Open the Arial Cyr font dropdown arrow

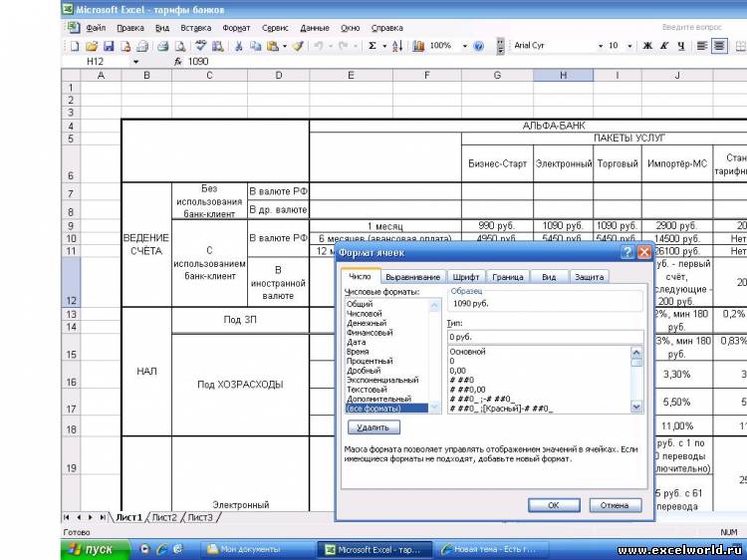click(x=601, y=46)
